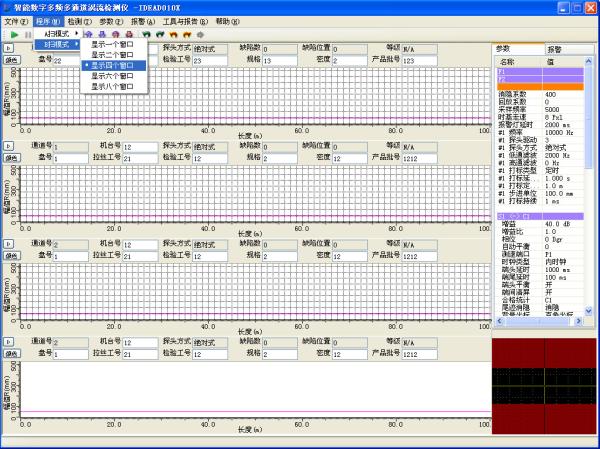Click the 规格 field containing 13

click(280, 60)
